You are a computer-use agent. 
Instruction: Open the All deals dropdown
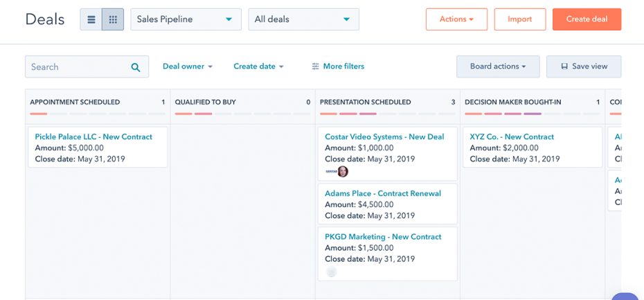coord(303,19)
